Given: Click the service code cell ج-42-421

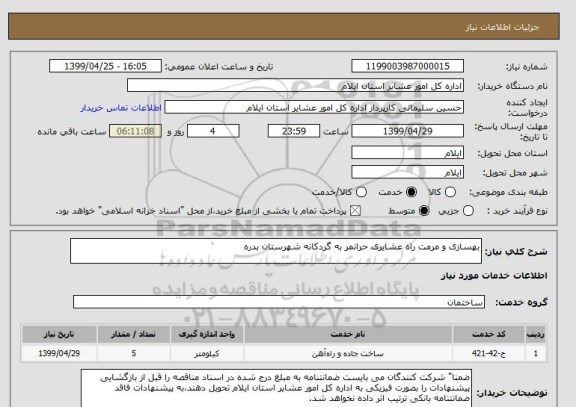Looking at the screenshot, I should [x=489, y=353].
